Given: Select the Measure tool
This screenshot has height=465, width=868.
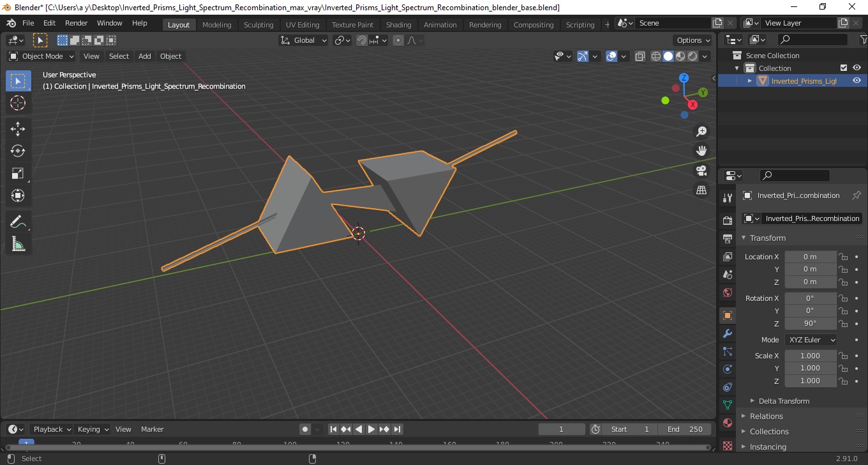Looking at the screenshot, I should coord(18,243).
